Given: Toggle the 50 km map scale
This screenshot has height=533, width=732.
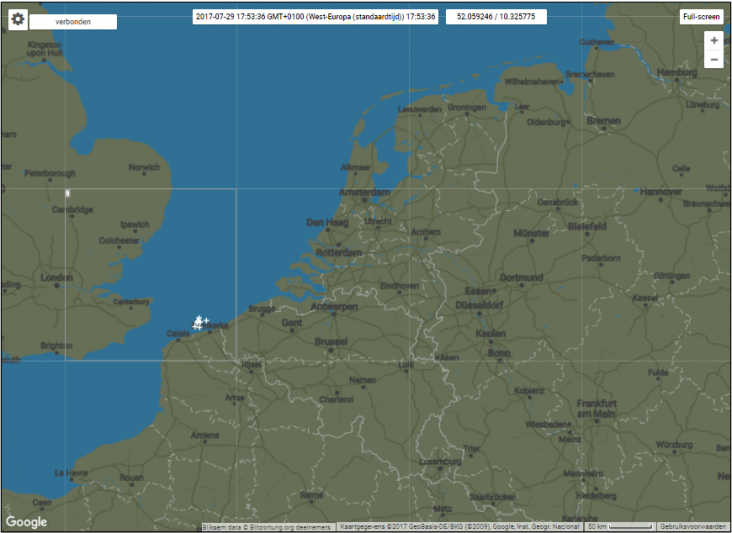Looking at the screenshot, I should click(x=618, y=526).
